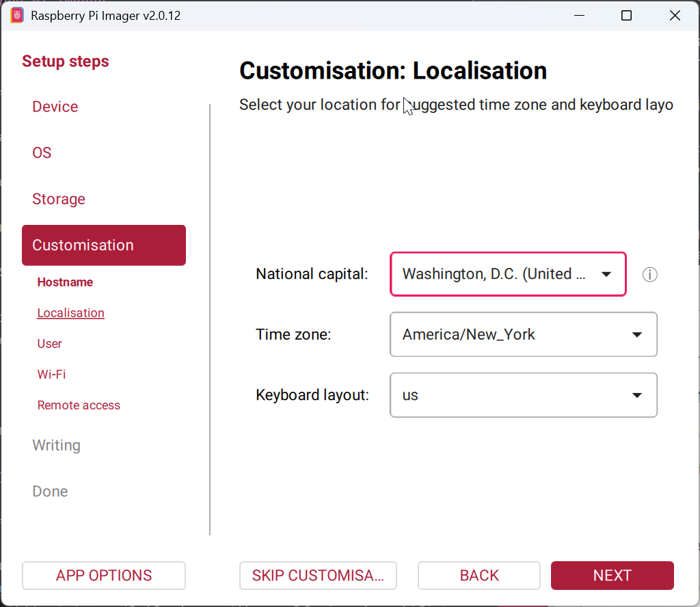Click the 'Customisation: Localisation' title
Screen dimensions: 700x607
[x=393, y=70]
